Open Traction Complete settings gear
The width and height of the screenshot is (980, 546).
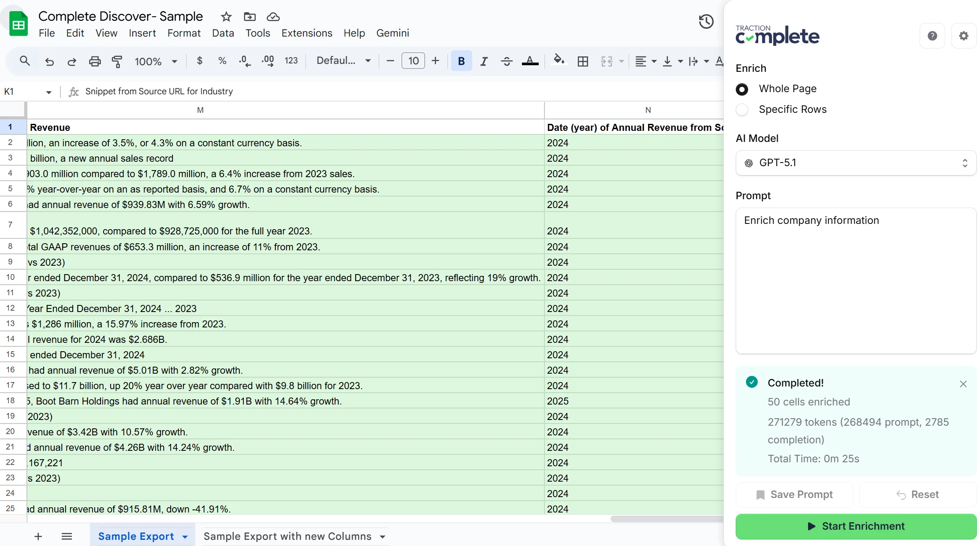(x=964, y=36)
